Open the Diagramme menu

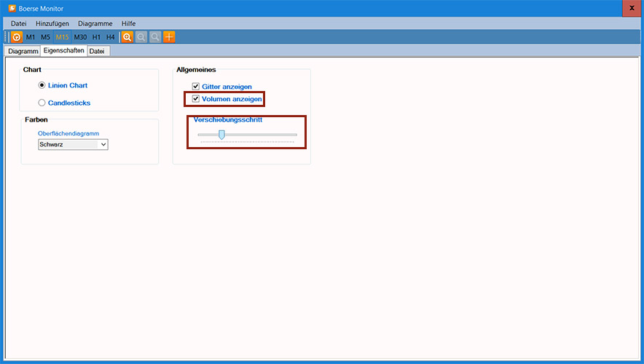[x=95, y=23]
